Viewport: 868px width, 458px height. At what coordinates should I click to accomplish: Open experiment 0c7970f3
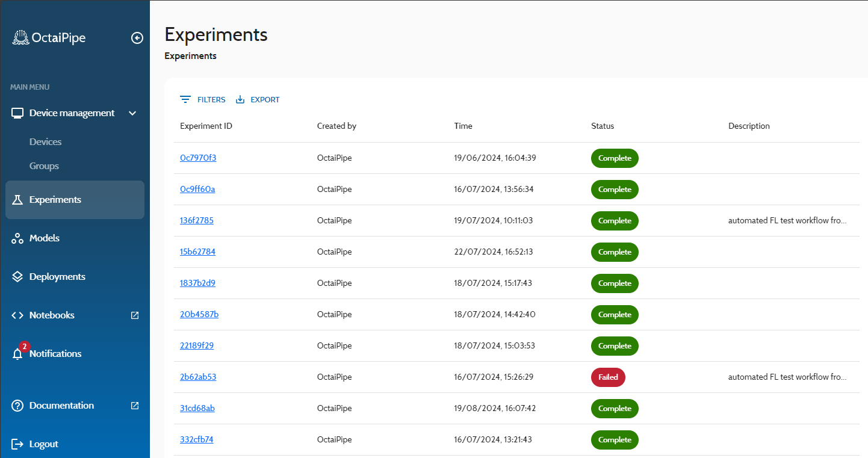198,158
